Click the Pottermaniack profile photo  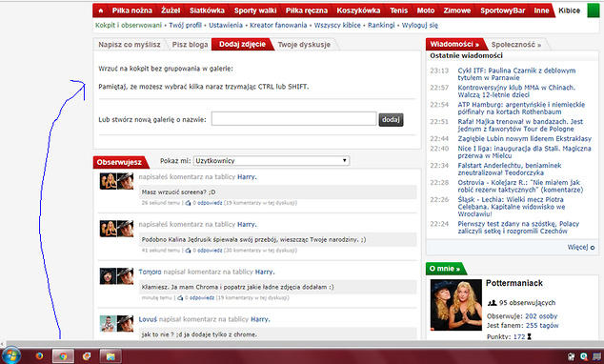pos(456,305)
